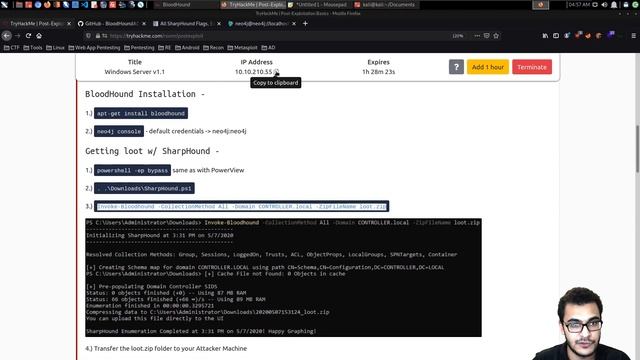Open the Linux bookmarks folder
The width and height of the screenshot is (640, 360).
coord(55,48)
